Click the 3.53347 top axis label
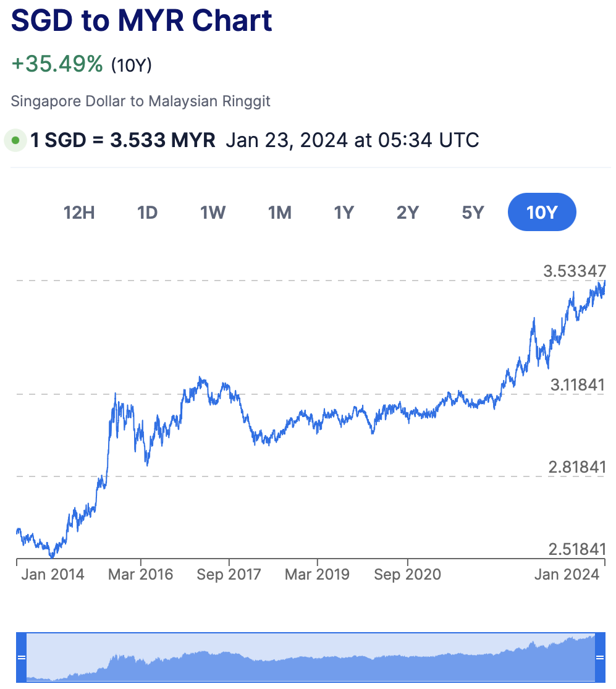This screenshot has height=689, width=616. (575, 271)
